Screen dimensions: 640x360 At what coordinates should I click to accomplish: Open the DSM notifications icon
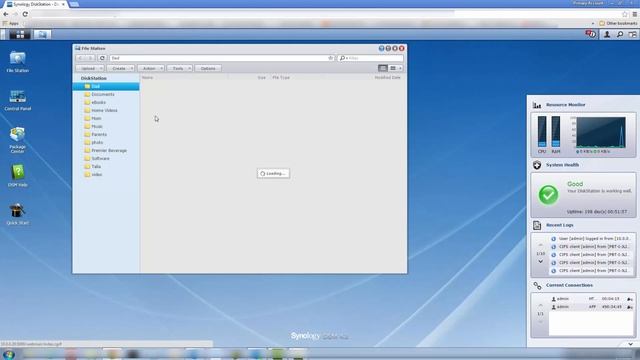pyautogui.click(x=591, y=34)
